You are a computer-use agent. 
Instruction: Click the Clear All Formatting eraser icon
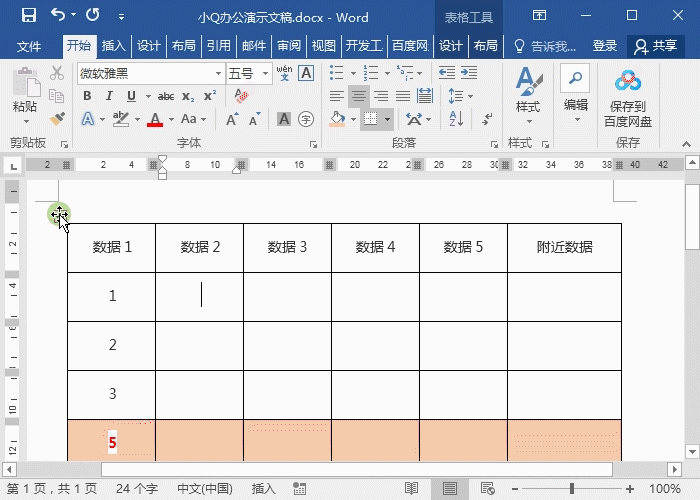242,96
